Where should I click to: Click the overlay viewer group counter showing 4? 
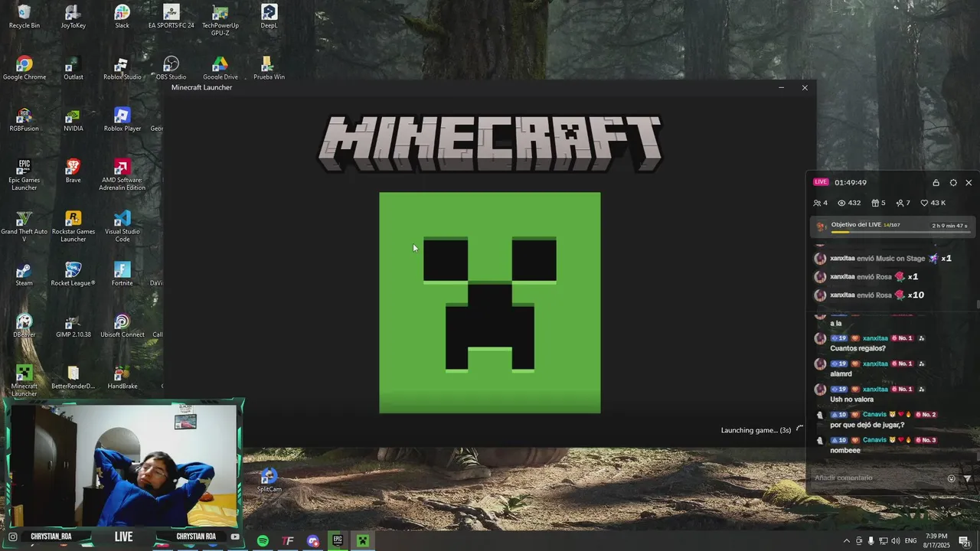point(820,203)
